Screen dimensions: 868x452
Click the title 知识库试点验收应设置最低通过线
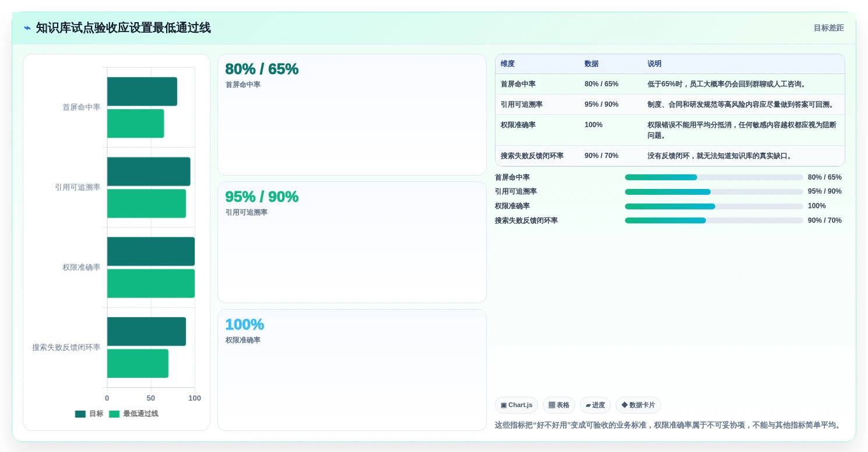coord(124,28)
